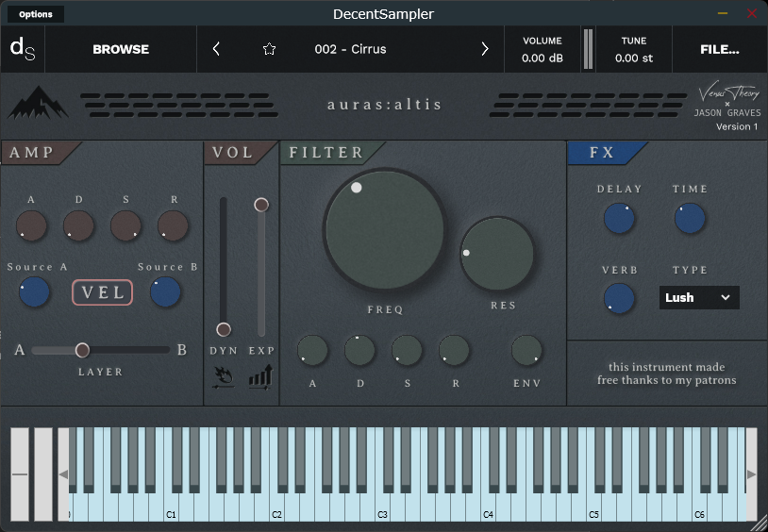The image size is (768, 532).
Task: Click the AMP section header
Action: pos(32,153)
